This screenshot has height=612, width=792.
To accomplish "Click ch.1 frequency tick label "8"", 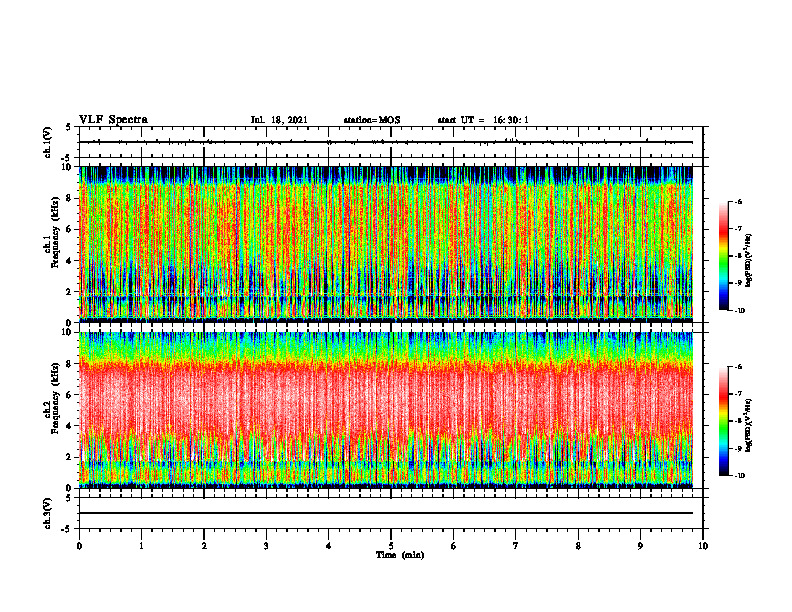I will tap(71, 198).
